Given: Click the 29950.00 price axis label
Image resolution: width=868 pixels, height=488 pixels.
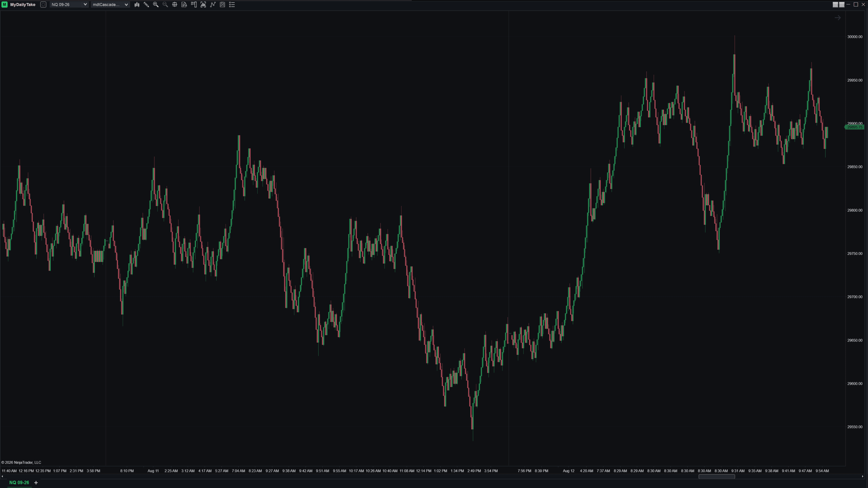Looking at the screenshot, I should coord(855,80).
